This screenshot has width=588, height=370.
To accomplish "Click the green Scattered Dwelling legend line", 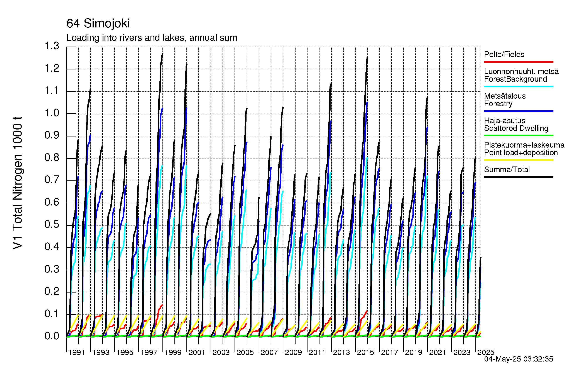I will [519, 135].
